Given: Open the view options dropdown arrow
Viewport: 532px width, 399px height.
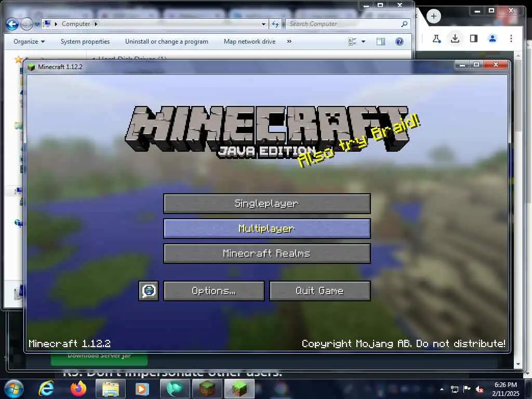Looking at the screenshot, I should click(x=363, y=42).
